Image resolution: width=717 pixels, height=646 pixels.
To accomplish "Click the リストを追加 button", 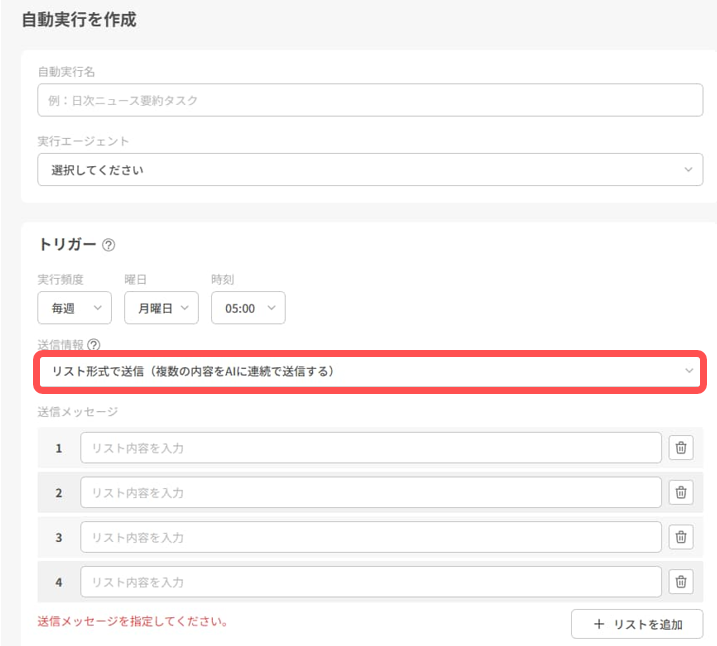I will tap(637, 624).
